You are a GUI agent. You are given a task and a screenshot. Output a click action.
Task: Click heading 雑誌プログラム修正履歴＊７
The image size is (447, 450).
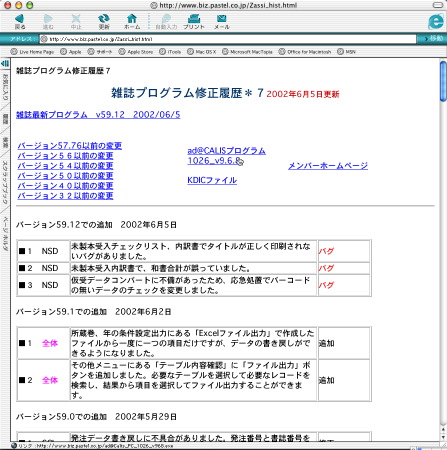pyautogui.click(x=187, y=93)
